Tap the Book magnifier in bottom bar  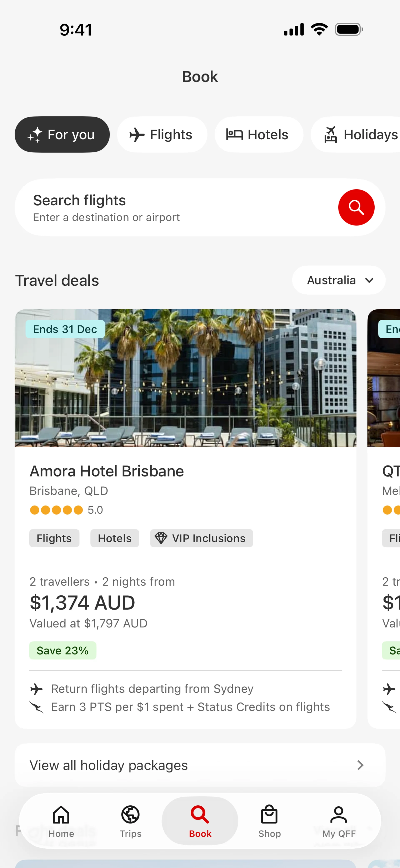click(x=200, y=815)
